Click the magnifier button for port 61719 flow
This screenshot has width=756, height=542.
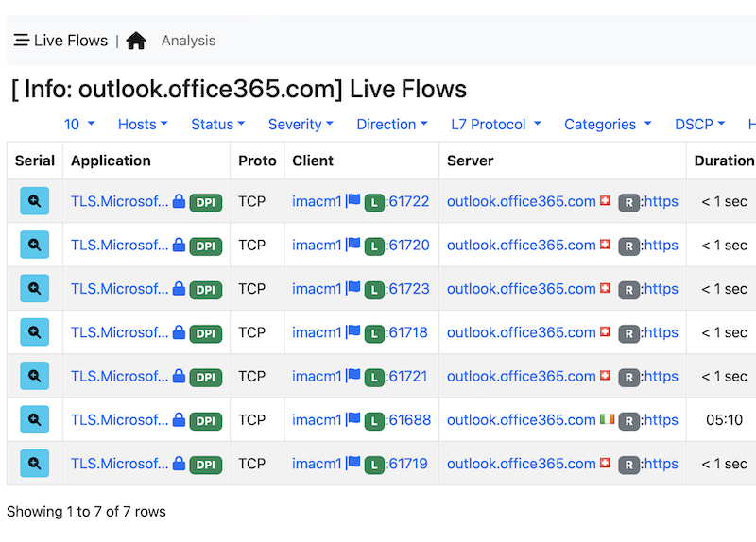point(35,464)
